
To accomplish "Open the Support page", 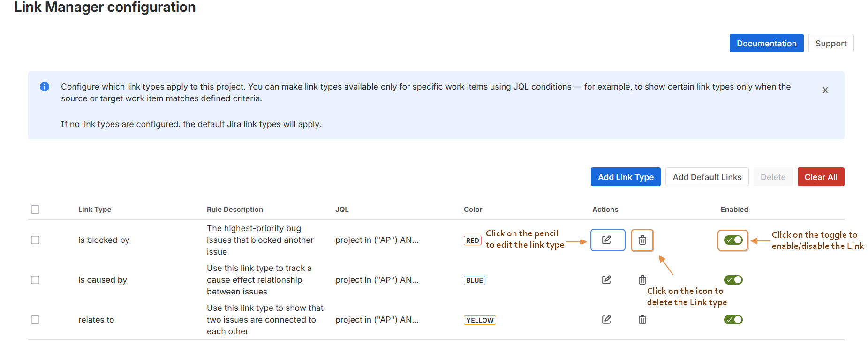I will (830, 43).
